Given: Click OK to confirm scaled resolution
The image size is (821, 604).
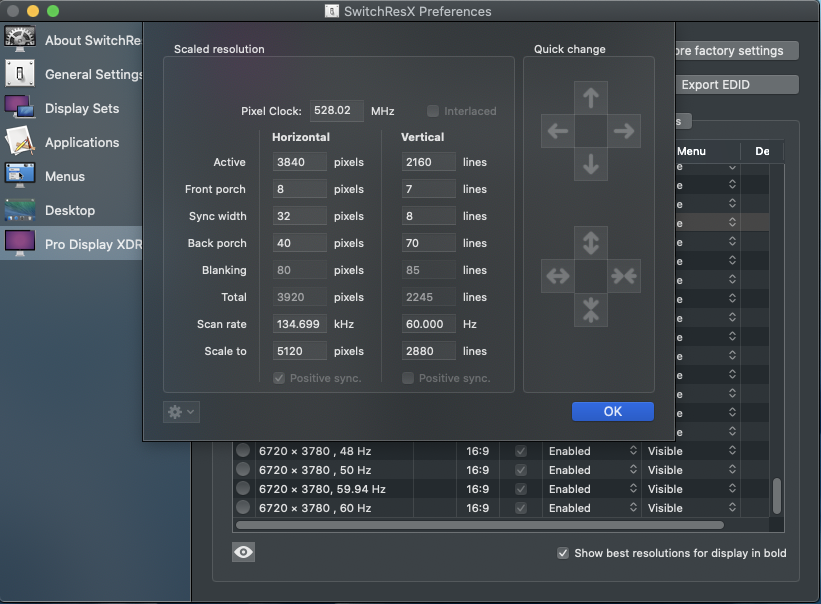Looking at the screenshot, I should pos(613,411).
